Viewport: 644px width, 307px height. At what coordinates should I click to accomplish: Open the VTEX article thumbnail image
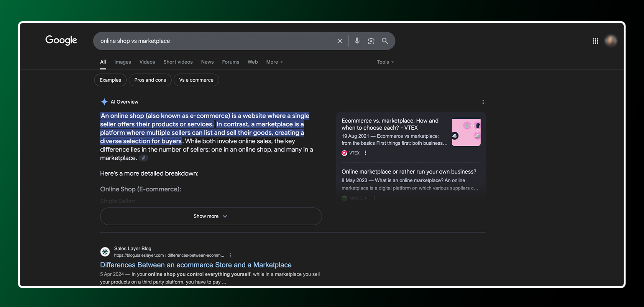[466, 132]
